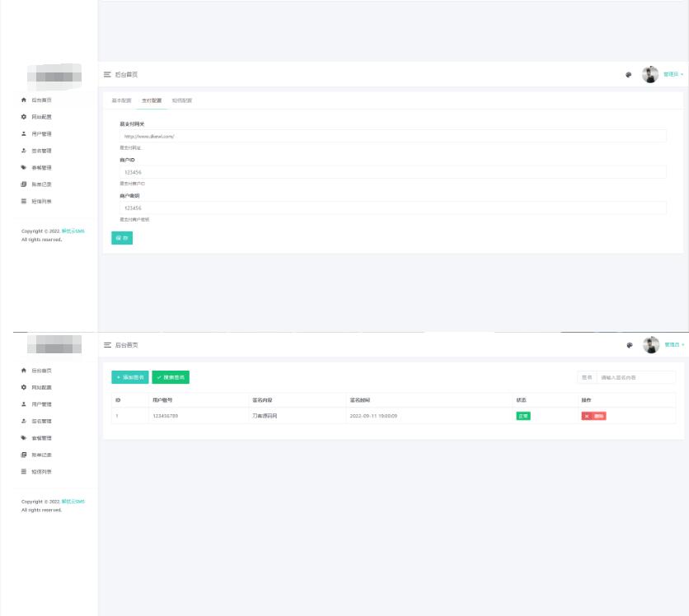Image resolution: width=689 pixels, height=616 pixels.
Task: Click the theme palette icon on signature list page header
Action: pyautogui.click(x=629, y=345)
